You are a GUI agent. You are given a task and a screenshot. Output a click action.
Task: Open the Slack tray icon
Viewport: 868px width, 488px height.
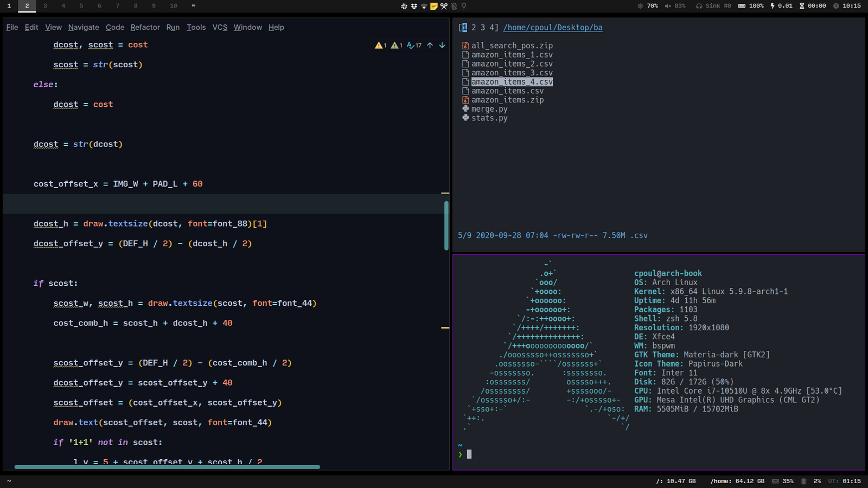pos(404,6)
